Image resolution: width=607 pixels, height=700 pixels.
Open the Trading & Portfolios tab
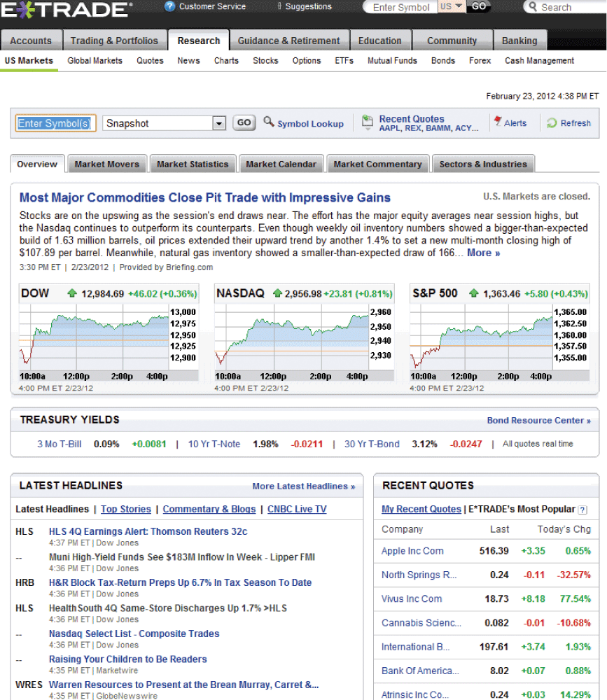(114, 41)
